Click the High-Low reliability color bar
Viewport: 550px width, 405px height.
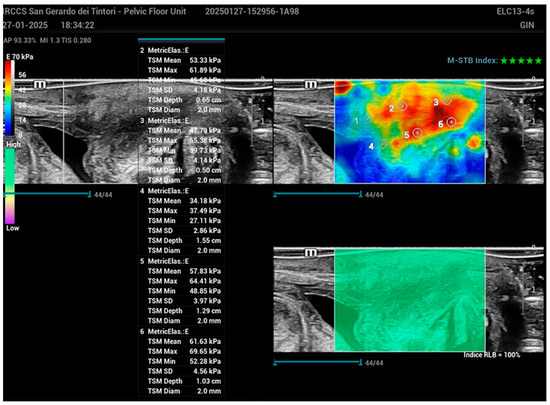tap(10, 186)
